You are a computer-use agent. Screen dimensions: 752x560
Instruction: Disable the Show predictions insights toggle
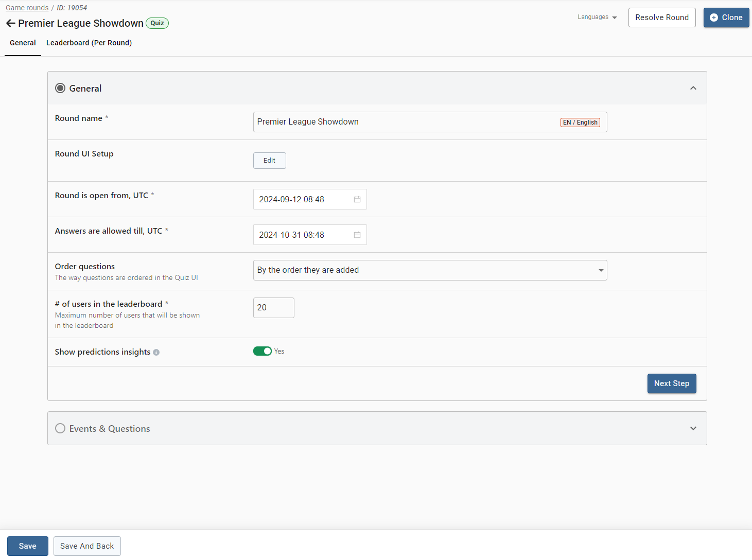coord(263,351)
